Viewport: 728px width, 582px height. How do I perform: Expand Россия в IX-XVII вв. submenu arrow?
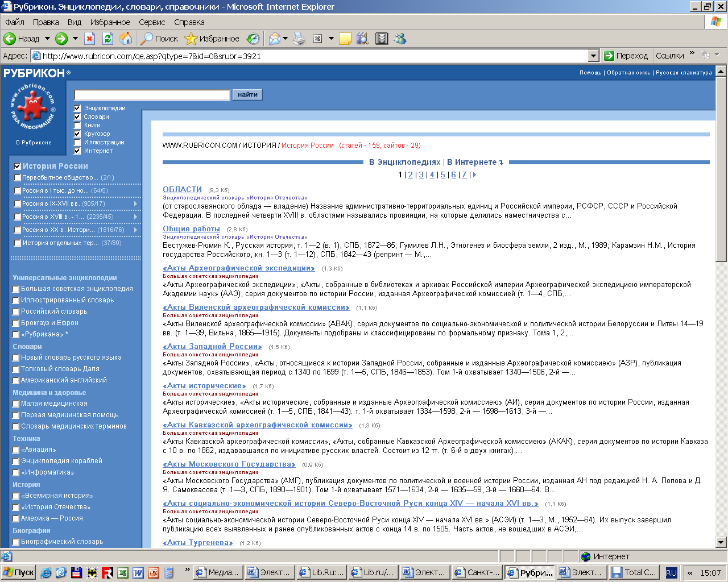pyautogui.click(x=135, y=203)
